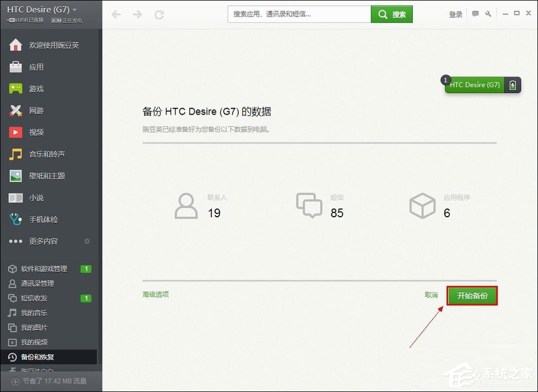Image resolution: width=538 pixels, height=392 pixels.
Task: Open the 更多内容 gear options
Action: pyautogui.click(x=87, y=241)
